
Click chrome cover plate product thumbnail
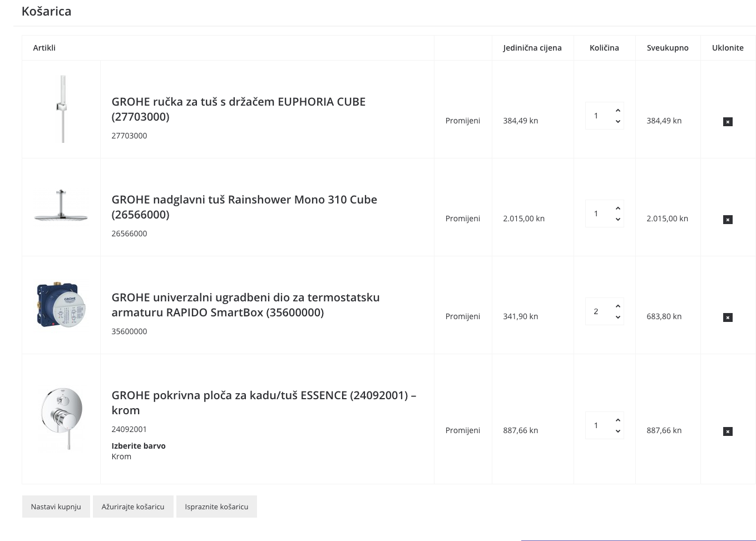[61, 418]
